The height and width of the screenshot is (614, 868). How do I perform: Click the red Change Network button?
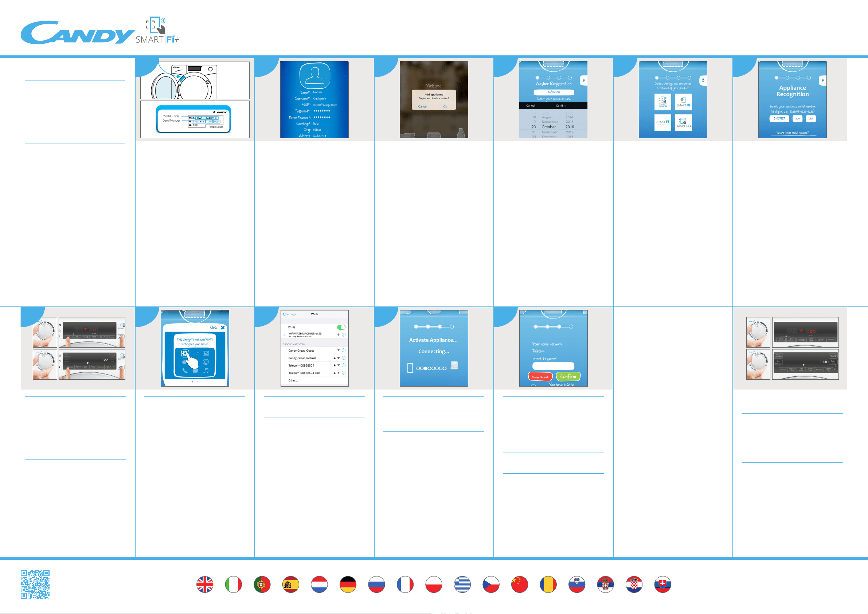pyautogui.click(x=540, y=377)
